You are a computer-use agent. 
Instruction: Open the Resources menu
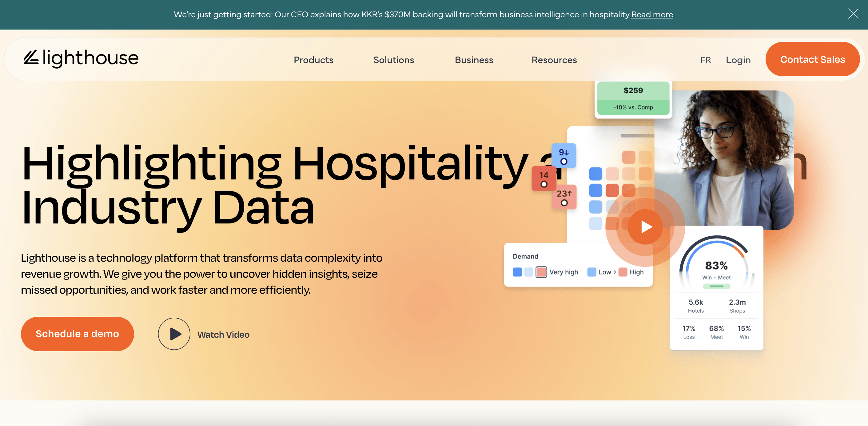coord(554,60)
